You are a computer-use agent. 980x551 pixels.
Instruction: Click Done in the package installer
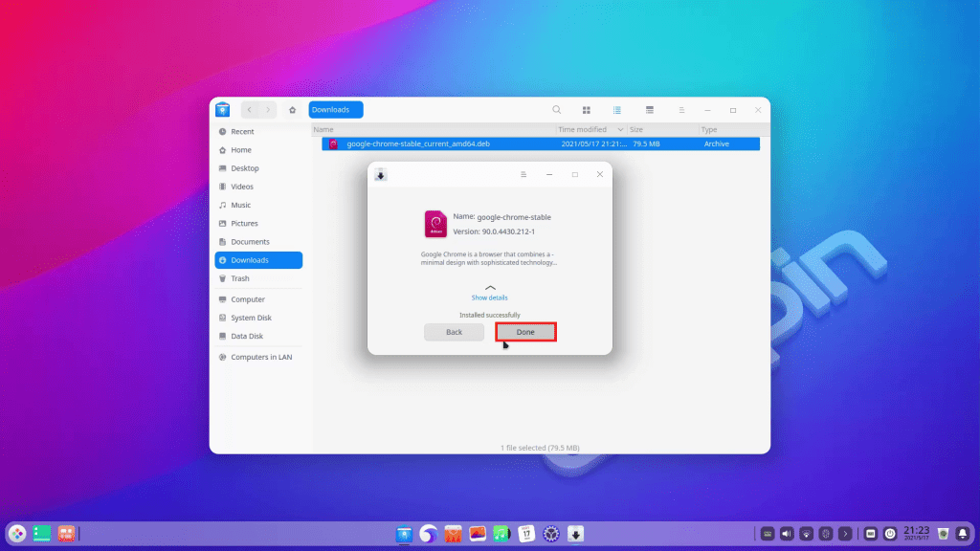tap(525, 332)
